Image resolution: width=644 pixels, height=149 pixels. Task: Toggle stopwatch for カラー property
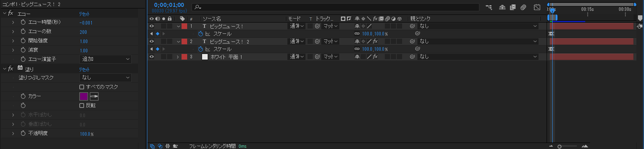pos(23,96)
